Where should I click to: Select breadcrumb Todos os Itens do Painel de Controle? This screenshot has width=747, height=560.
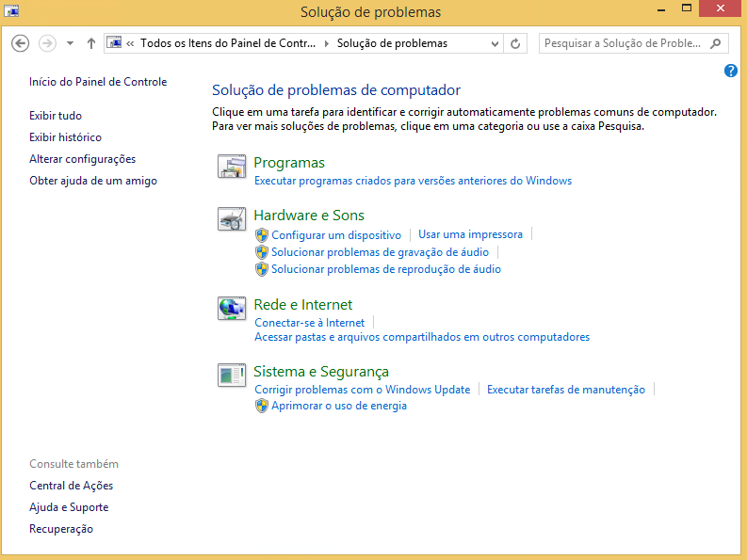(x=228, y=43)
